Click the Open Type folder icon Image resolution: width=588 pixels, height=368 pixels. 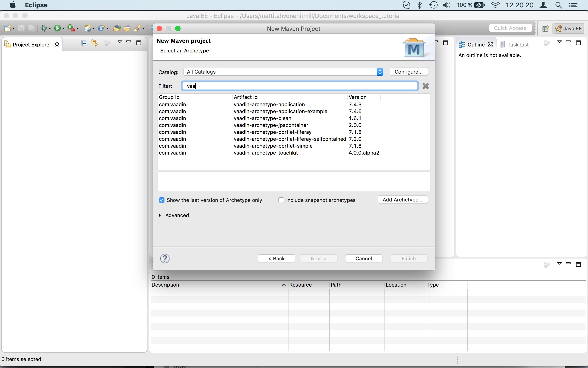pos(117,28)
